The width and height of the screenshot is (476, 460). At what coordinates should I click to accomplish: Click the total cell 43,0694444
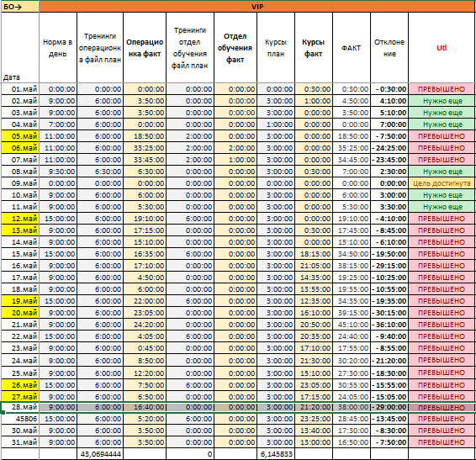[100, 454]
